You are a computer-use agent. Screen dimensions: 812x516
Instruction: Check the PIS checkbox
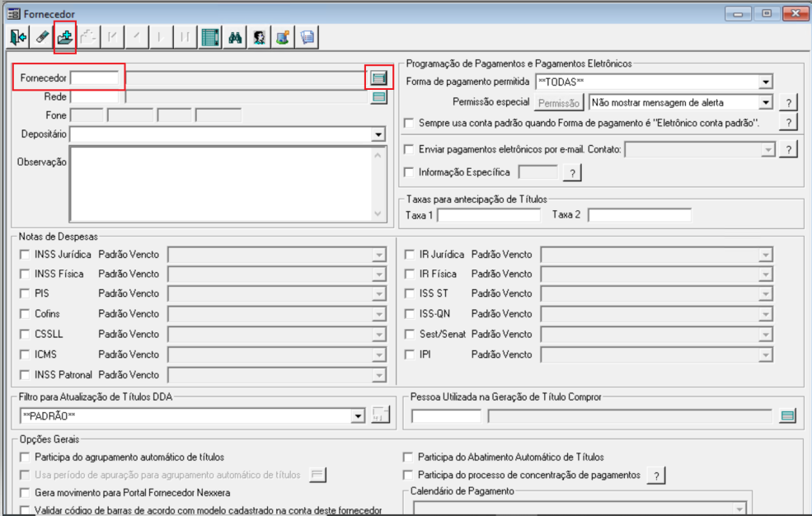click(25, 293)
